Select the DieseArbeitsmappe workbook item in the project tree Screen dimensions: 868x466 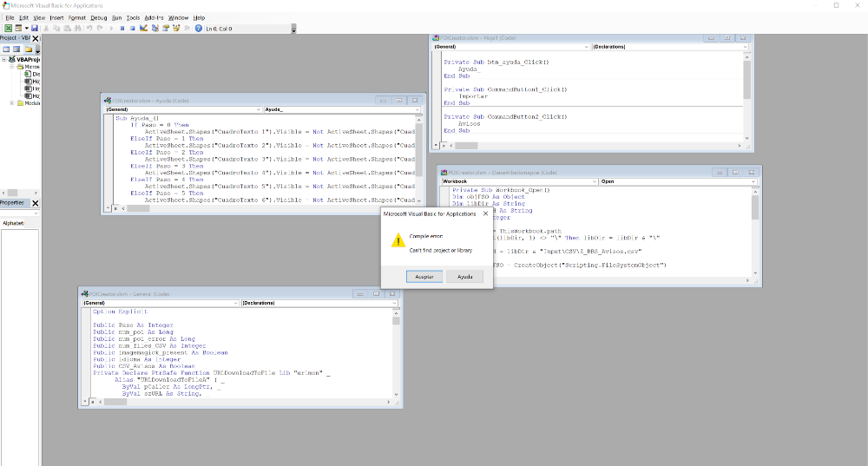32,74
